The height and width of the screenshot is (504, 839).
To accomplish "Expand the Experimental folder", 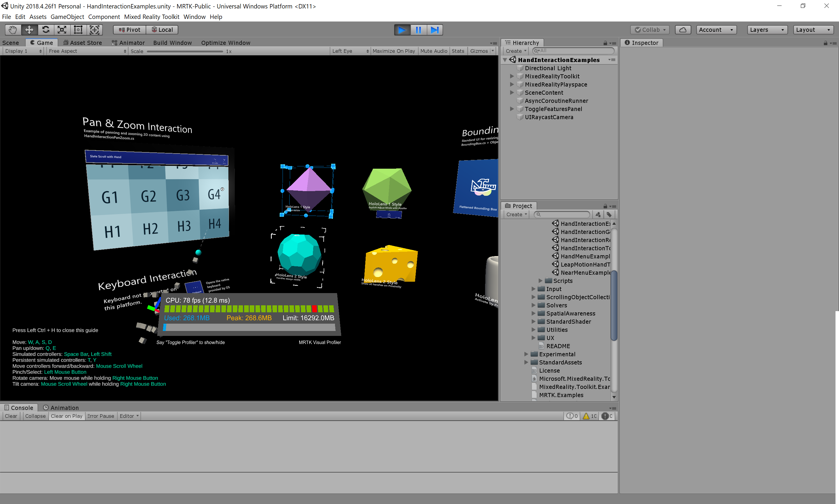I will pyautogui.click(x=526, y=354).
